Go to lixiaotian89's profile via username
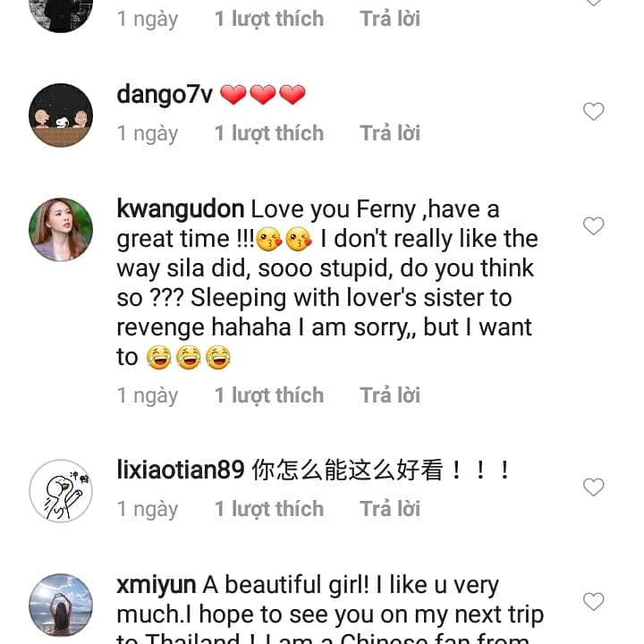The width and height of the screenshot is (644, 644). [x=181, y=470]
